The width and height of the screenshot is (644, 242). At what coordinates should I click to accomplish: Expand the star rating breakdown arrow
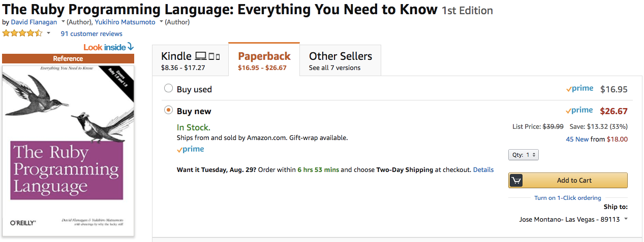click(49, 33)
